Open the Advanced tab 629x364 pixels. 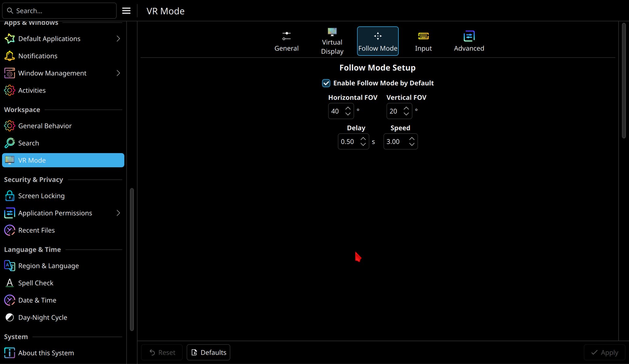click(469, 41)
